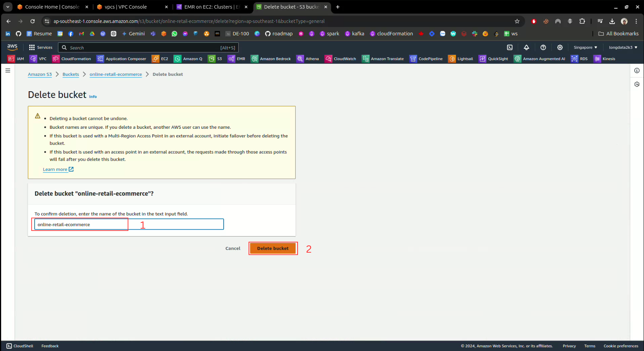
Task: Switch to the EMR on EC2 Clusters tab
Action: (211, 7)
